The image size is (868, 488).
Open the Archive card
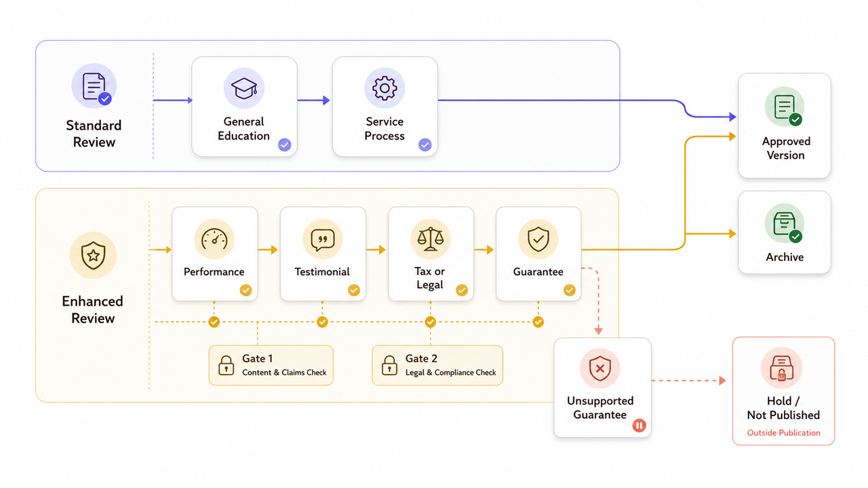coord(785,232)
